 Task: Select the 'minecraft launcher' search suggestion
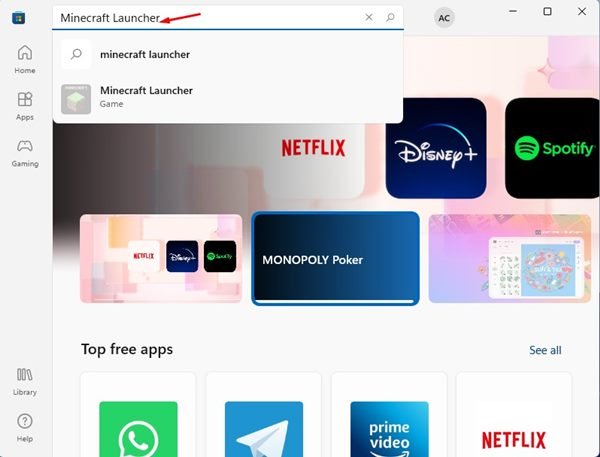[228, 54]
